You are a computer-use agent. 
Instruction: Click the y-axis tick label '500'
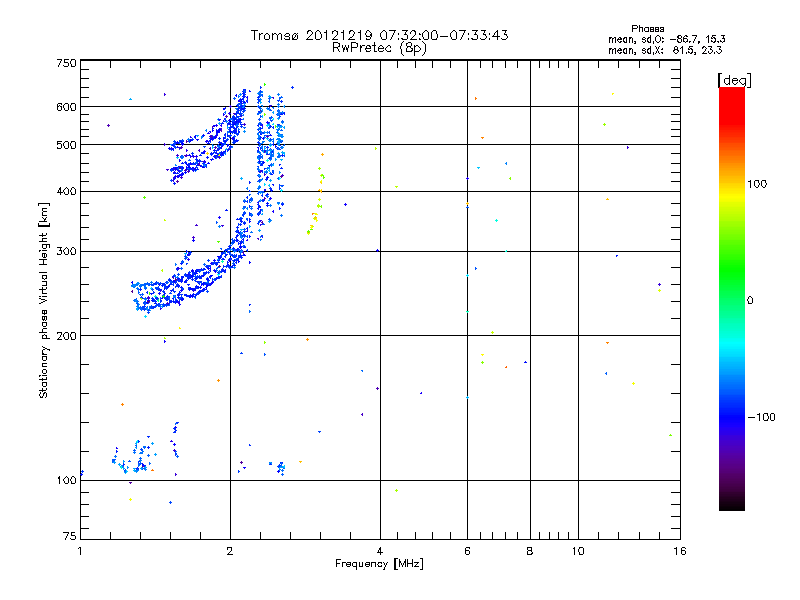point(66,145)
